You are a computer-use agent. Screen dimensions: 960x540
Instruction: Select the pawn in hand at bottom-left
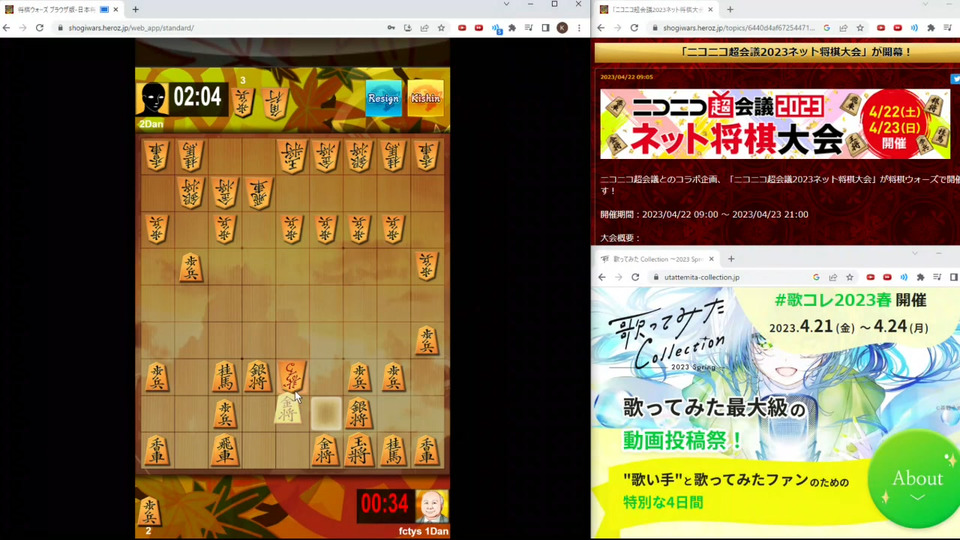click(x=149, y=511)
